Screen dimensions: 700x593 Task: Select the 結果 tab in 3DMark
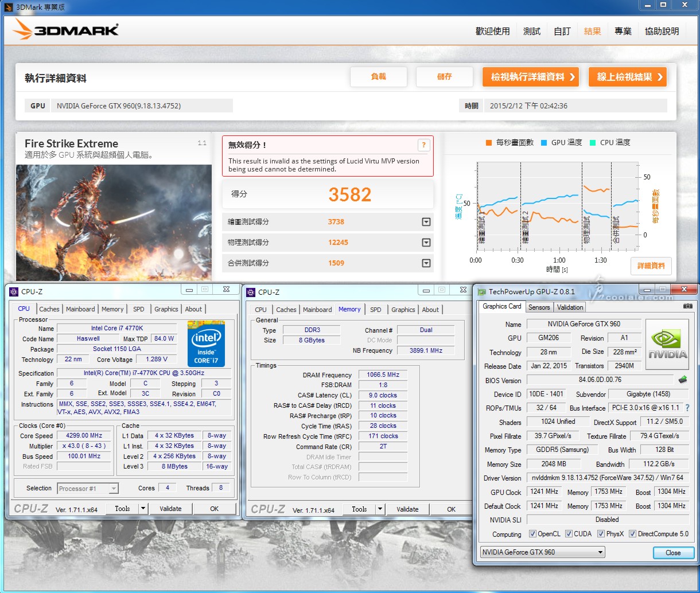[593, 32]
